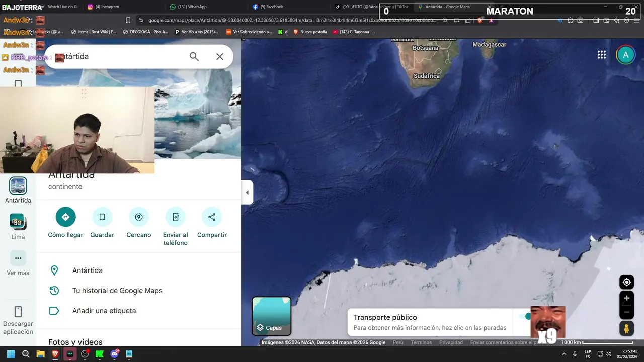Screen dimensions: 644x362
Task: Click the Términos footer link
Action: click(x=421, y=342)
